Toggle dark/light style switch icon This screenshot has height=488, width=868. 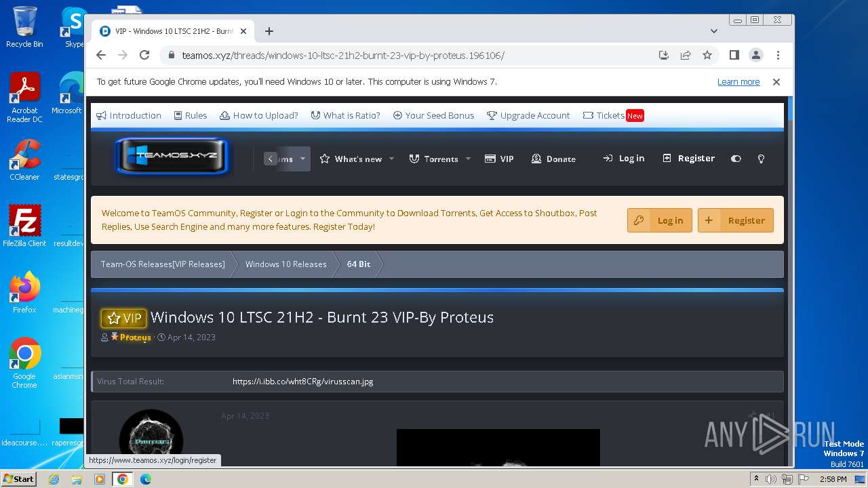pyautogui.click(x=736, y=159)
